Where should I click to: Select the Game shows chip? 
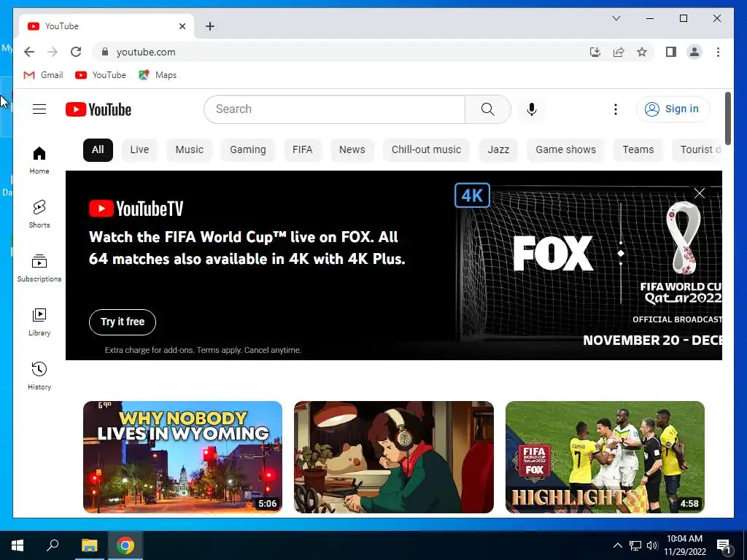pyautogui.click(x=565, y=149)
